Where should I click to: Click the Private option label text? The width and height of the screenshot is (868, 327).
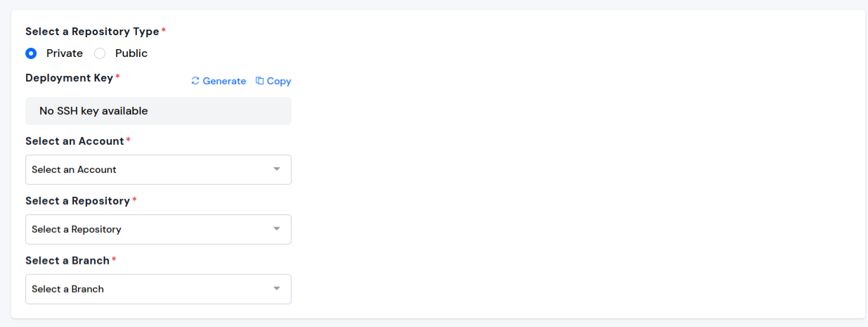[65, 53]
